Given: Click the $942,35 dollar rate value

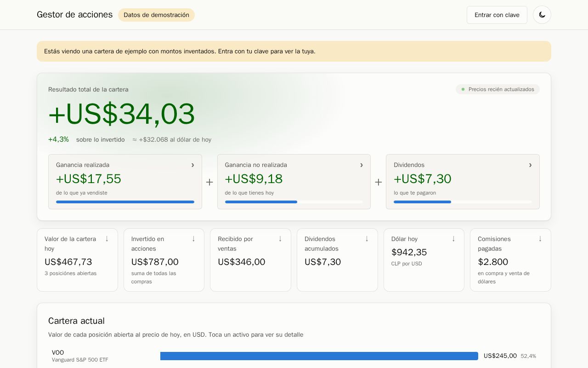Looking at the screenshot, I should point(409,253).
